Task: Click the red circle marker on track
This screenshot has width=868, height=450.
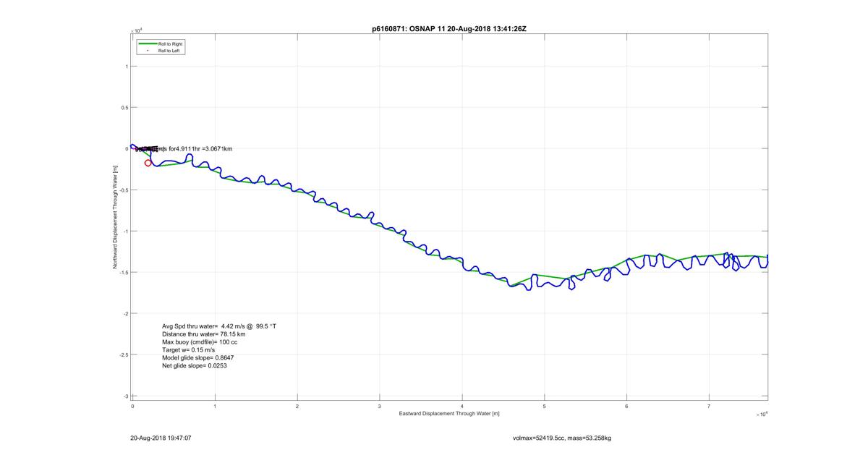Action: click(148, 163)
